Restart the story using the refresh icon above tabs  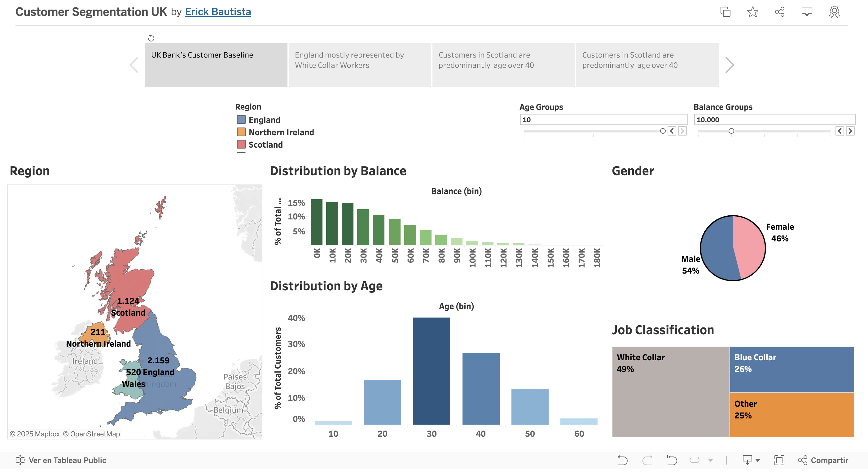point(151,38)
